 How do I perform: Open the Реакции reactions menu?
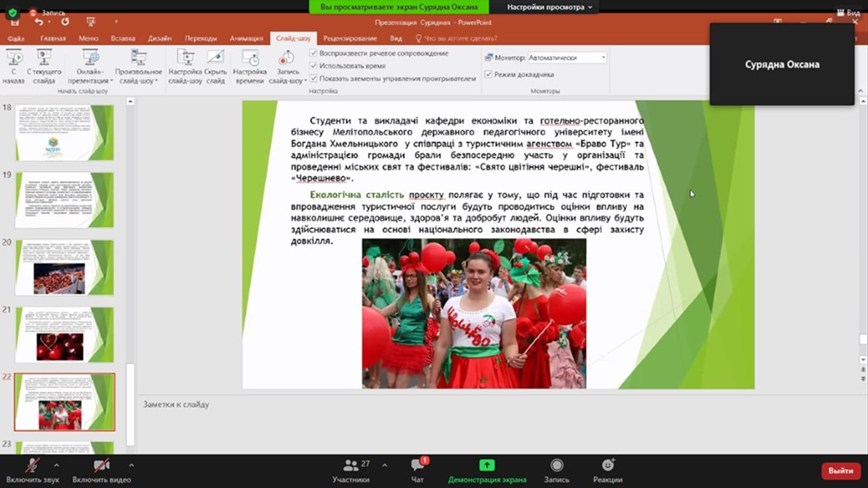pyautogui.click(x=608, y=466)
